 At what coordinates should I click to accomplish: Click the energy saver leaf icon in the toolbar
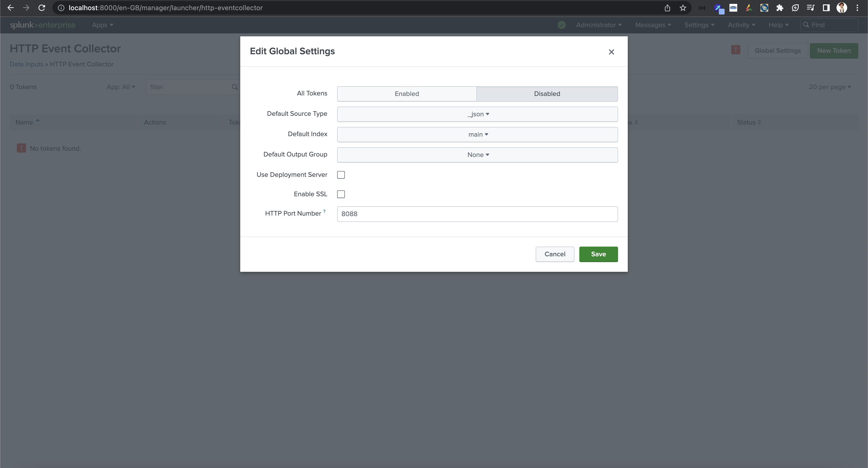[795, 8]
